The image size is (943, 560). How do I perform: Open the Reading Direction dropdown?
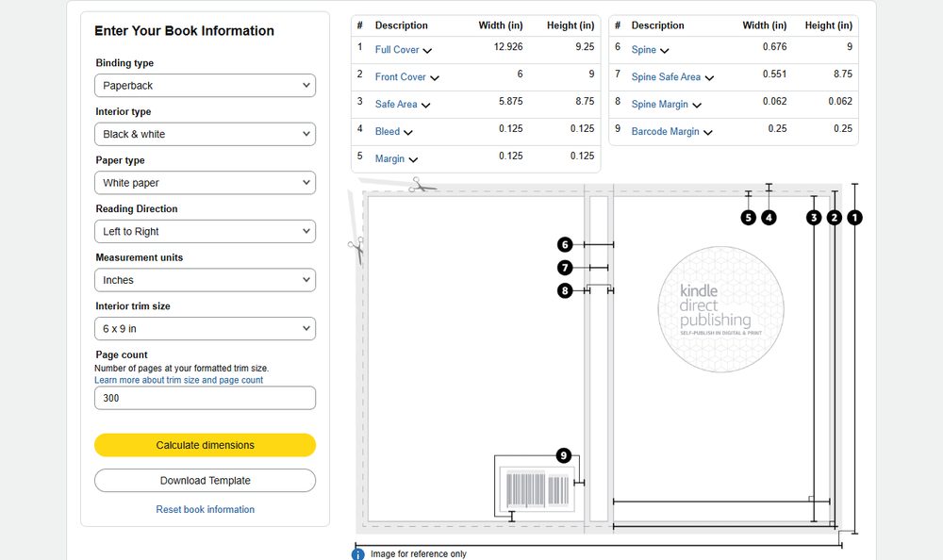coord(205,232)
